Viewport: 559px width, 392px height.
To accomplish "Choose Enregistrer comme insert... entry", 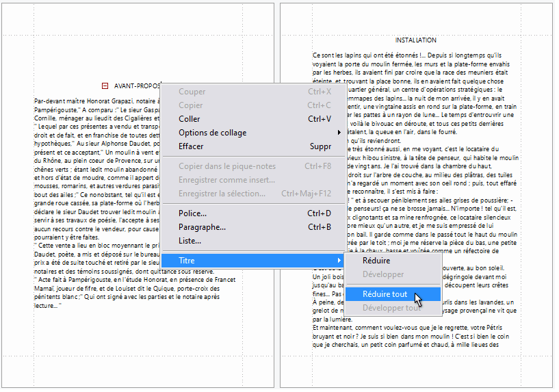I will [226, 180].
